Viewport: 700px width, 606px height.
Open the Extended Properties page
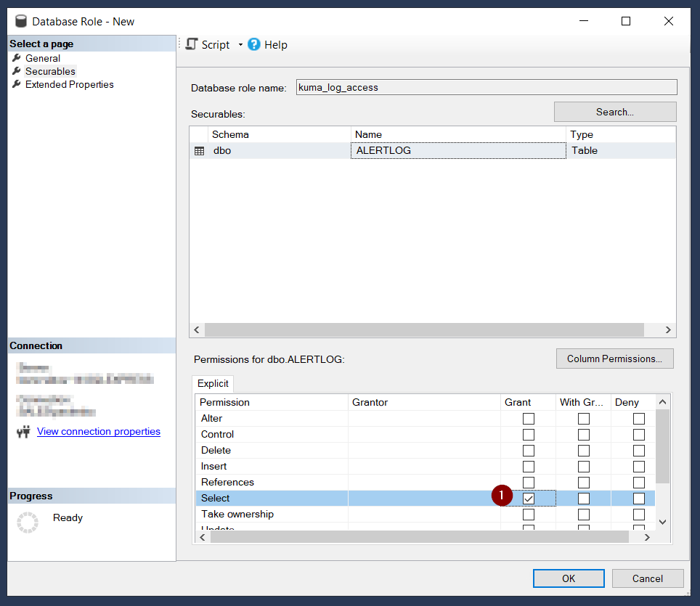pyautogui.click(x=69, y=84)
